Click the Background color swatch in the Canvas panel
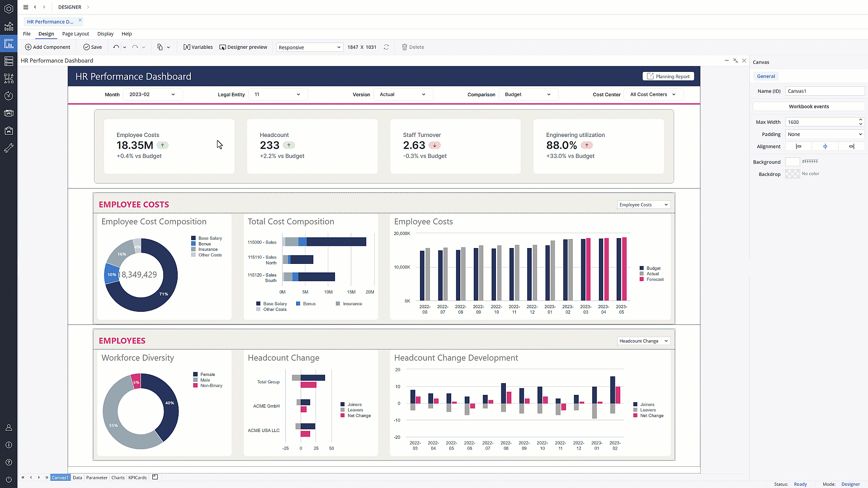 pyautogui.click(x=792, y=161)
